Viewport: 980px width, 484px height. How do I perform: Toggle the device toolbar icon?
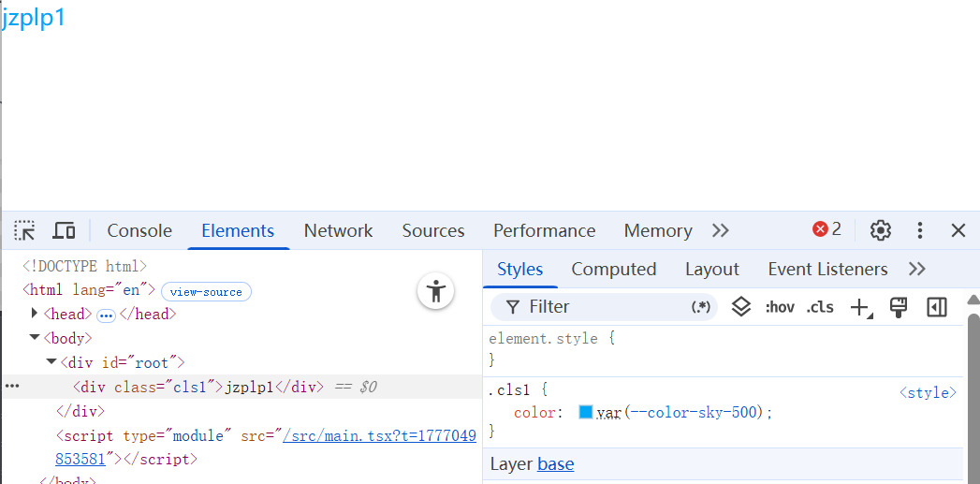[x=64, y=230]
